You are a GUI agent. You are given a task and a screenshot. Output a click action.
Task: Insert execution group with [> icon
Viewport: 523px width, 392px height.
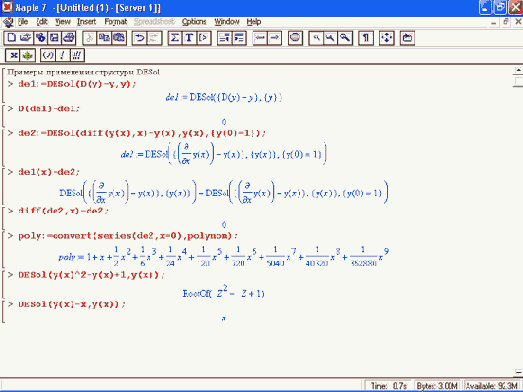pyautogui.click(x=203, y=38)
